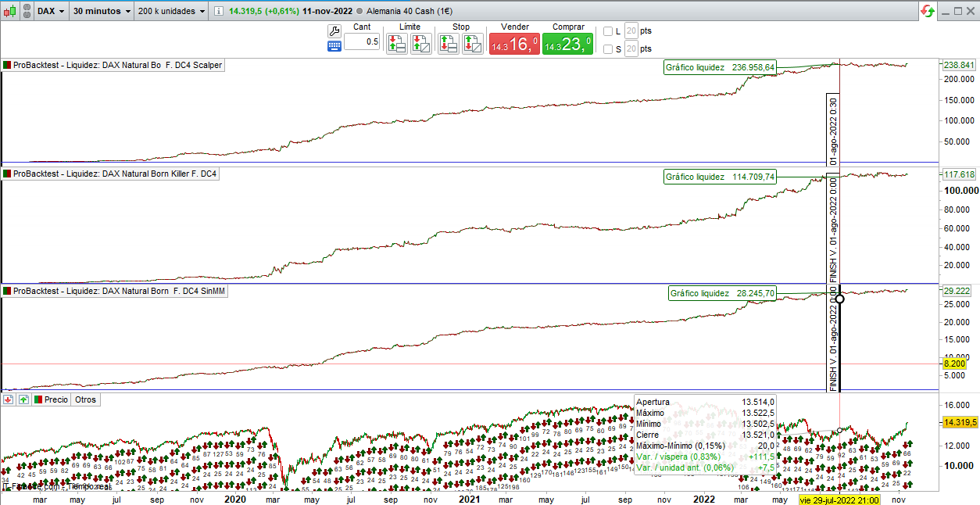
Task: Enable the S points checkbox
Action: 608,49
